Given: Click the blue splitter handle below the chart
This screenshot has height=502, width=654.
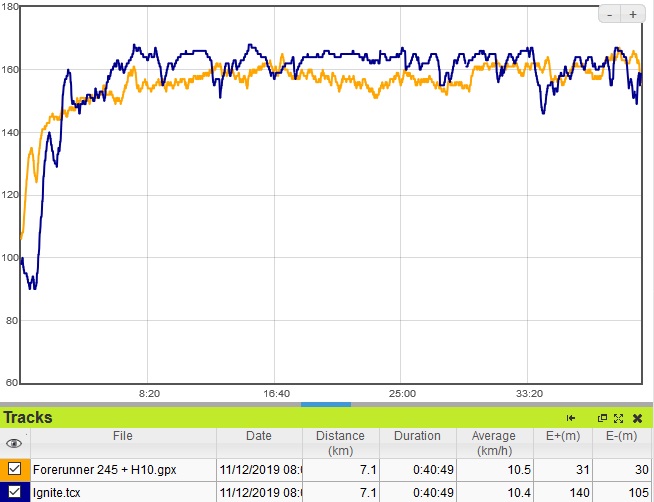Looking at the screenshot, I should point(326,404).
